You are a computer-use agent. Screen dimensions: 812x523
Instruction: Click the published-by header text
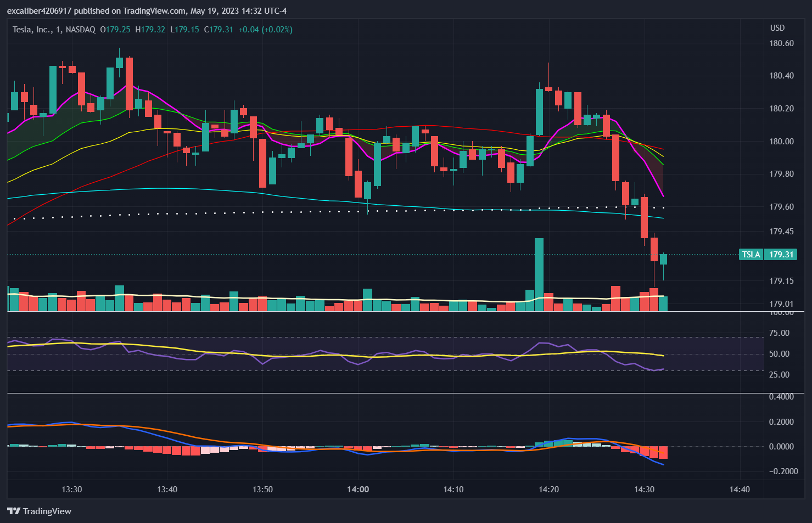click(147, 11)
